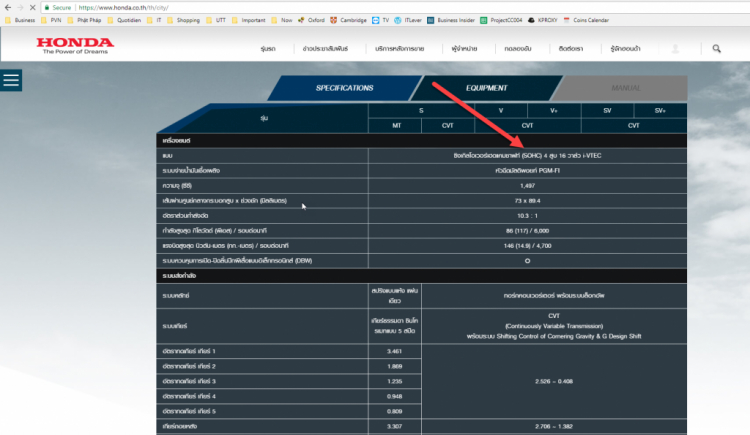Open the blue hamburger side menu

click(x=11, y=80)
